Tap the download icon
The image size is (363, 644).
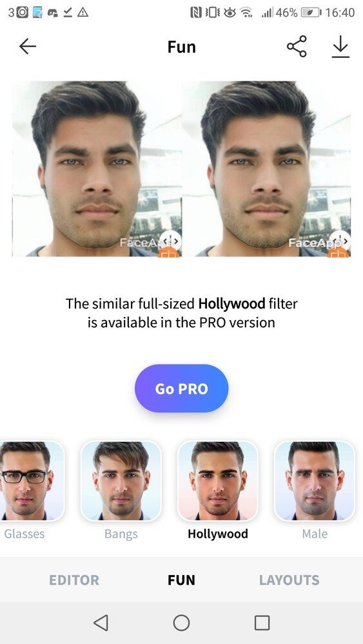(x=340, y=46)
